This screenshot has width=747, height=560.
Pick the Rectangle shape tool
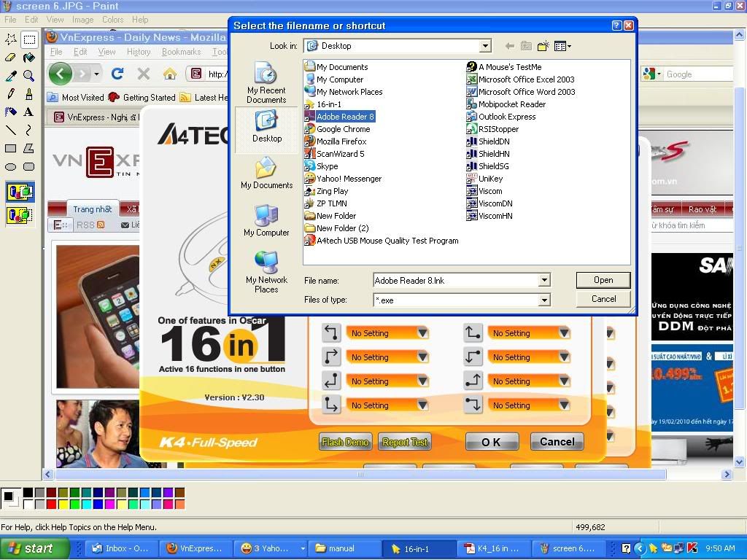click(11, 149)
